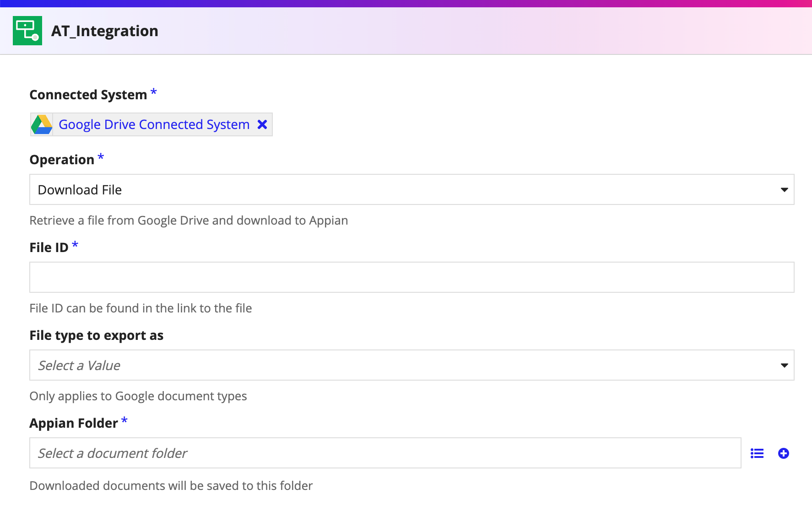
Task: Click the Connected System label
Action: (88, 95)
